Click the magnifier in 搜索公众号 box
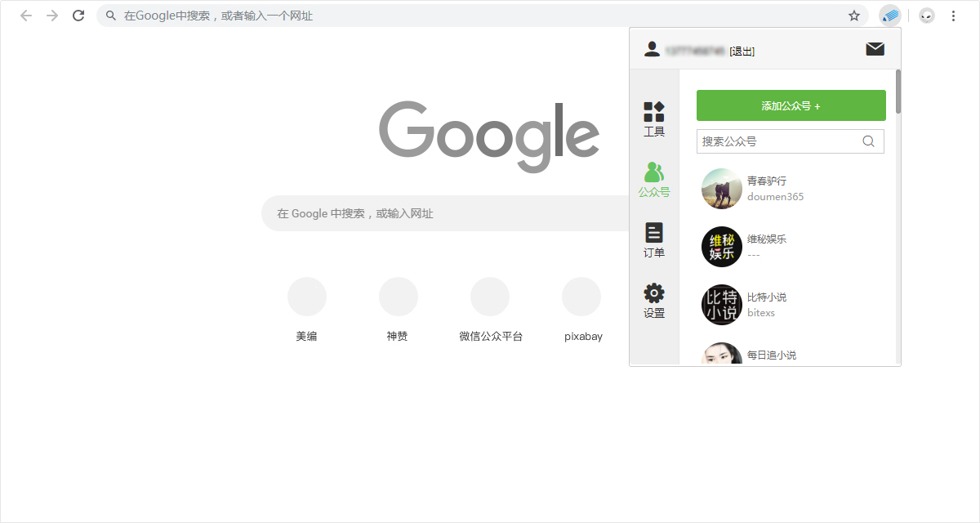This screenshot has width=980, height=523. [x=868, y=141]
